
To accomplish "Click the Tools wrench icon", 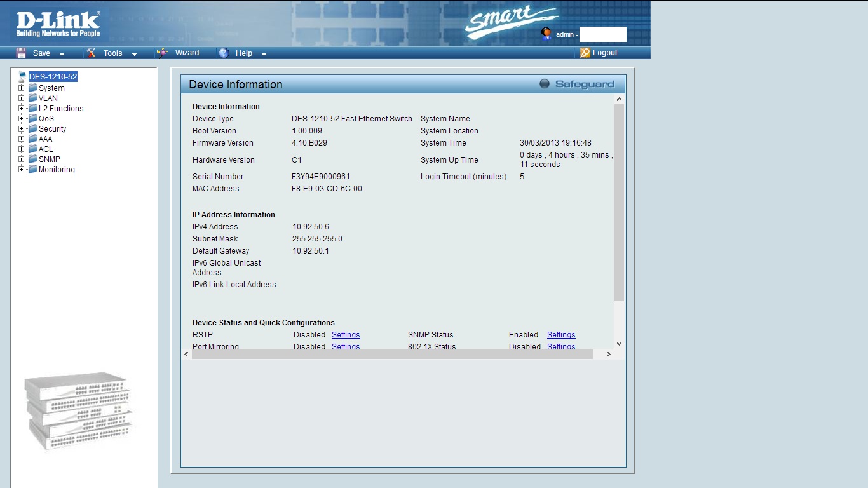I will click(x=91, y=53).
